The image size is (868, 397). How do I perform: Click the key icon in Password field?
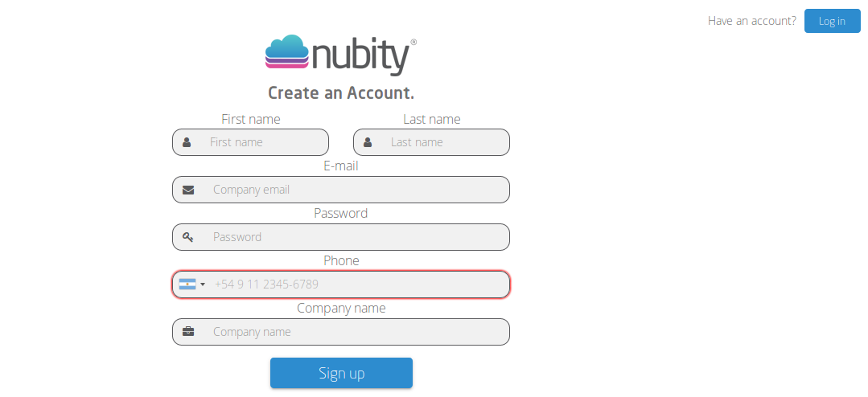(188, 237)
